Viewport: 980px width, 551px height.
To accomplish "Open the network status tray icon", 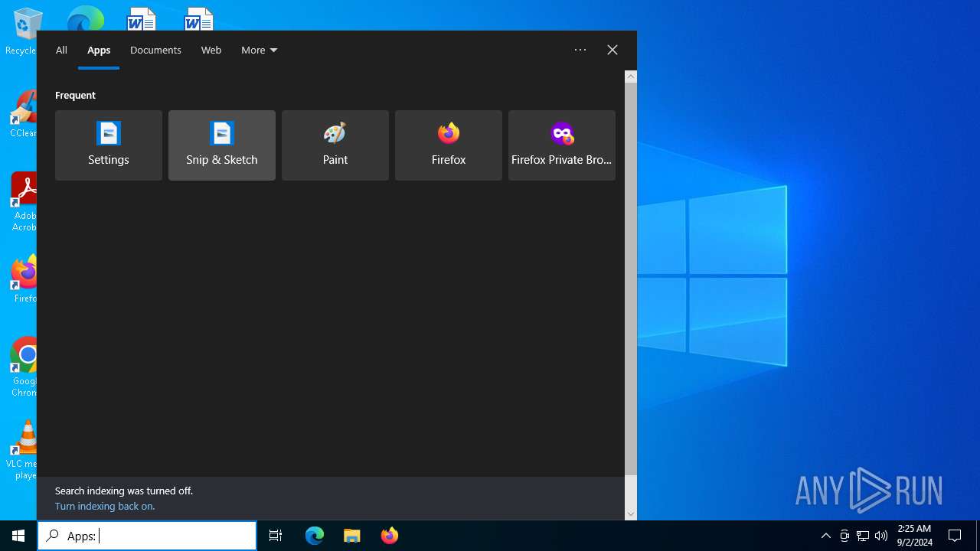I will pyautogui.click(x=863, y=536).
